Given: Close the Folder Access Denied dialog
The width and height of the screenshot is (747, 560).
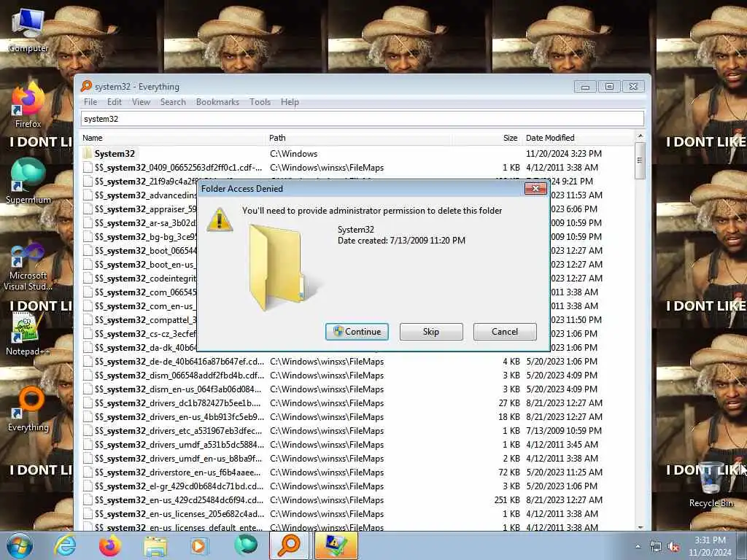Looking at the screenshot, I should pyautogui.click(x=535, y=189).
